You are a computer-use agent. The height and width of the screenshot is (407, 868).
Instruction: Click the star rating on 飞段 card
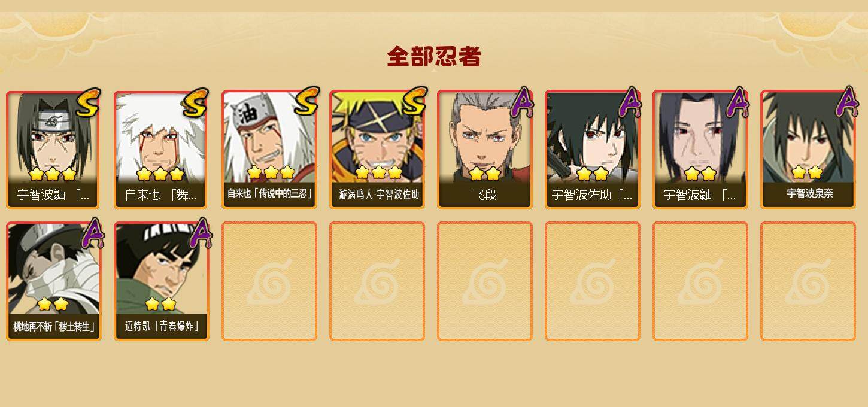[x=484, y=174]
